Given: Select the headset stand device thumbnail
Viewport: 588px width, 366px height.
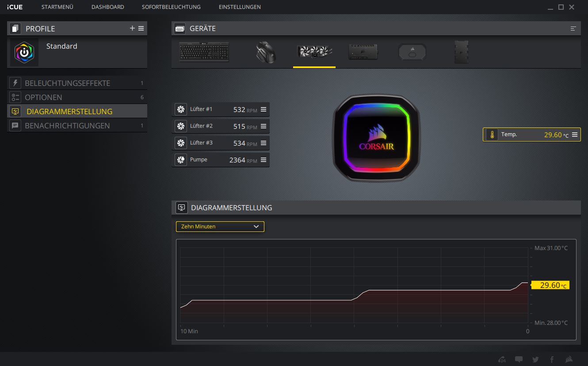Looking at the screenshot, I should [412, 52].
